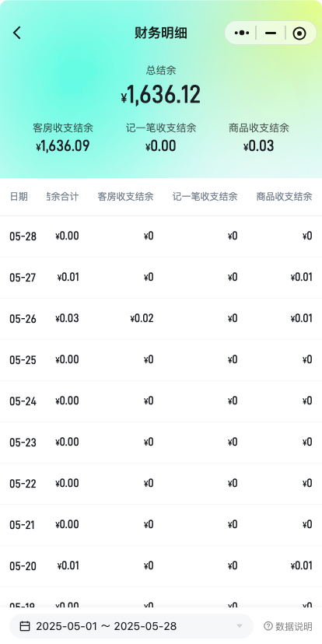322x644 pixels.
Task: Open the mini program three-dots menu
Action: coord(242,33)
